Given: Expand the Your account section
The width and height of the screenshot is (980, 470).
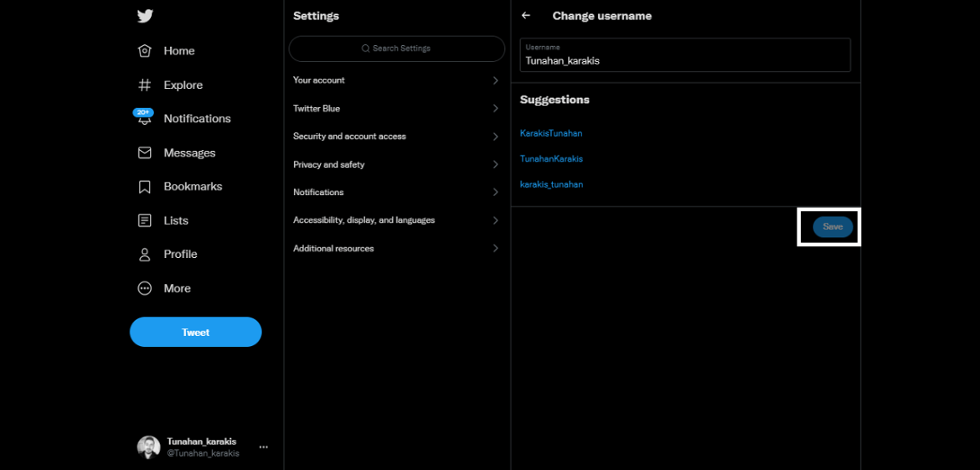Looking at the screenshot, I should click(x=396, y=80).
